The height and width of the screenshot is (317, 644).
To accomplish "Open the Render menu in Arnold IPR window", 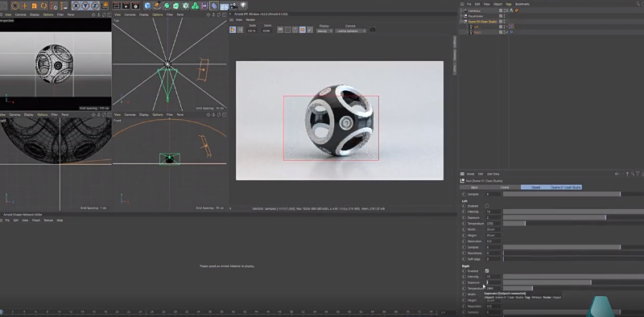I will point(250,19).
